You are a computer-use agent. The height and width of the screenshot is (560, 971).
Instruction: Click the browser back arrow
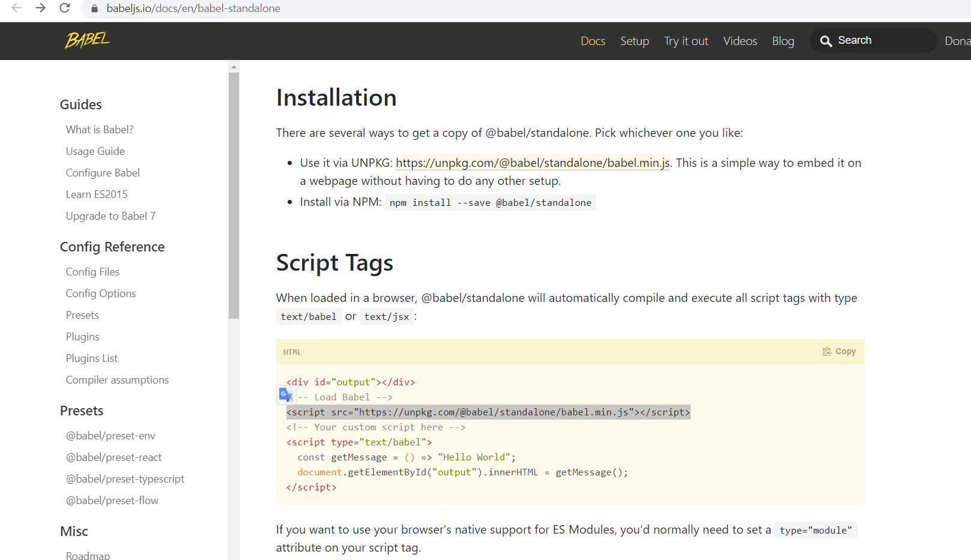16,8
